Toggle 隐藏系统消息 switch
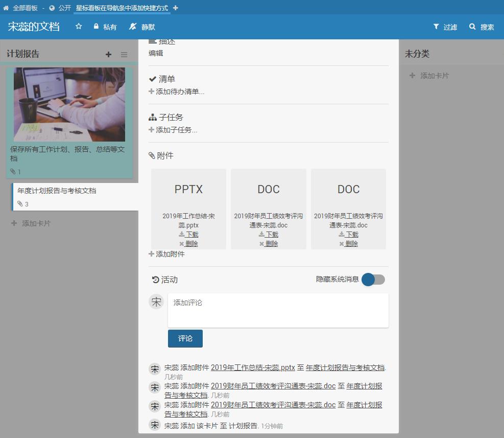The image size is (504, 438). [x=373, y=280]
